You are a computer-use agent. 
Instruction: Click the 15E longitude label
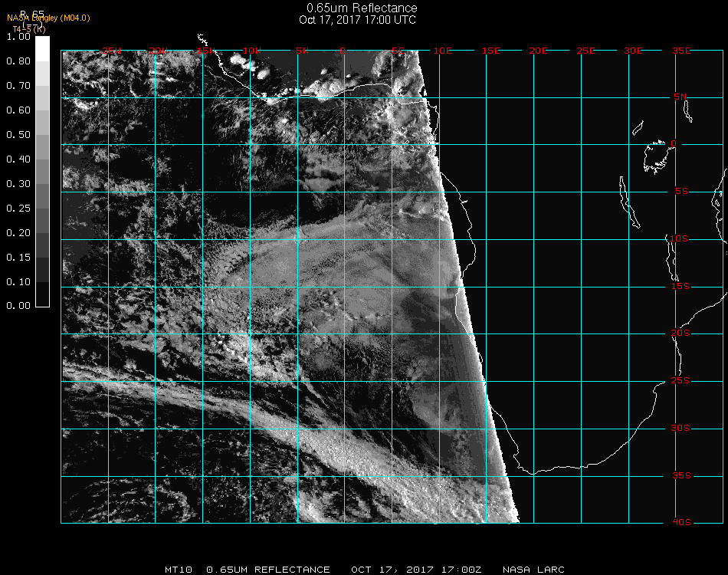[x=490, y=51]
